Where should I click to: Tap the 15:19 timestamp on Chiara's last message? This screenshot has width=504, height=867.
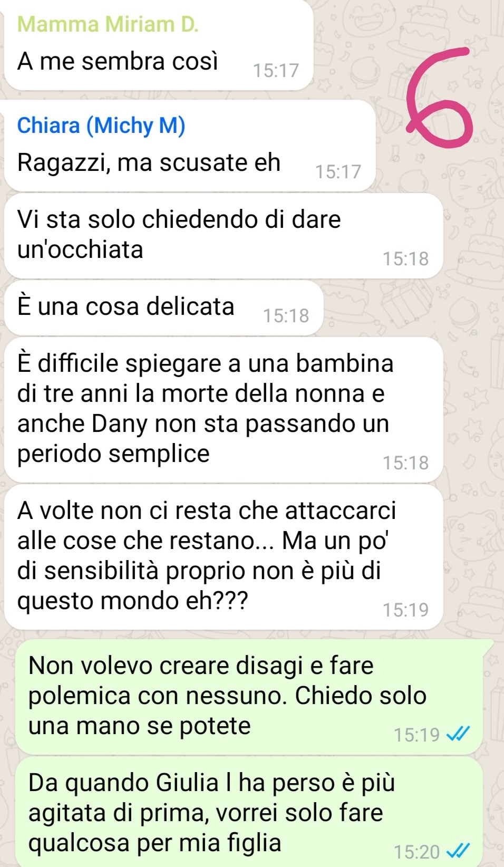(405, 610)
